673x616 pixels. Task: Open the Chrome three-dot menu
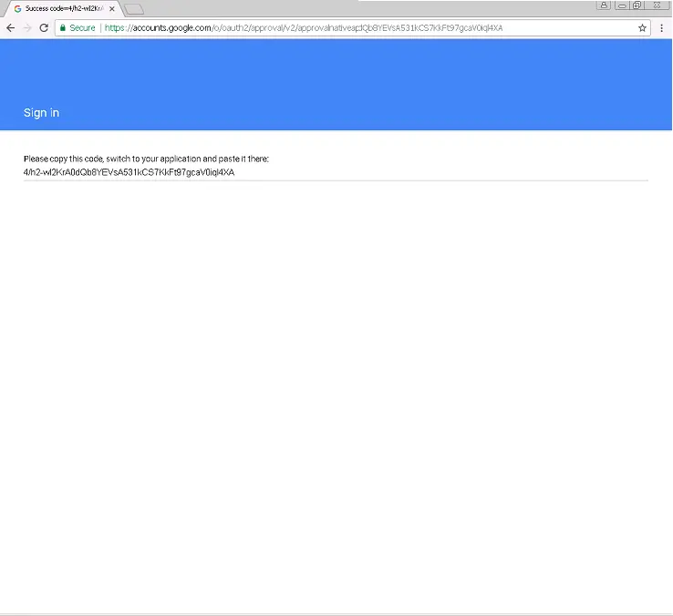[662, 28]
